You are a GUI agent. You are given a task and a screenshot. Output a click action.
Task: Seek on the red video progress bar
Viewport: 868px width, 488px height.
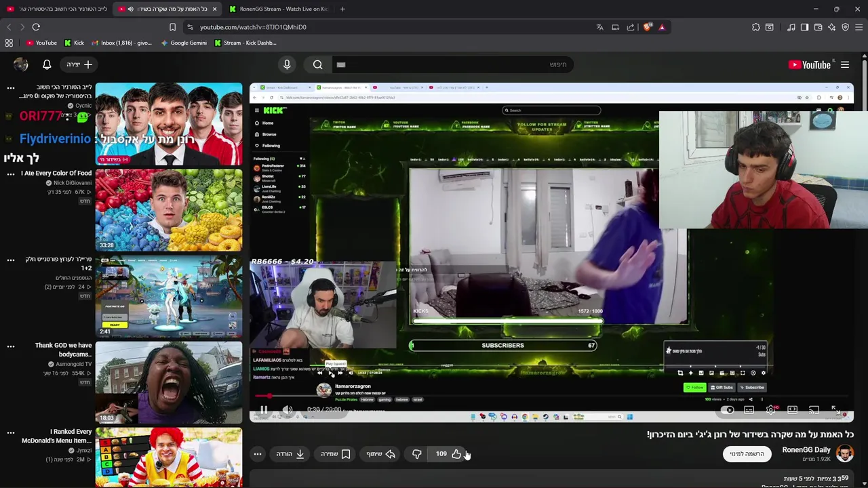pyautogui.click(x=551, y=396)
